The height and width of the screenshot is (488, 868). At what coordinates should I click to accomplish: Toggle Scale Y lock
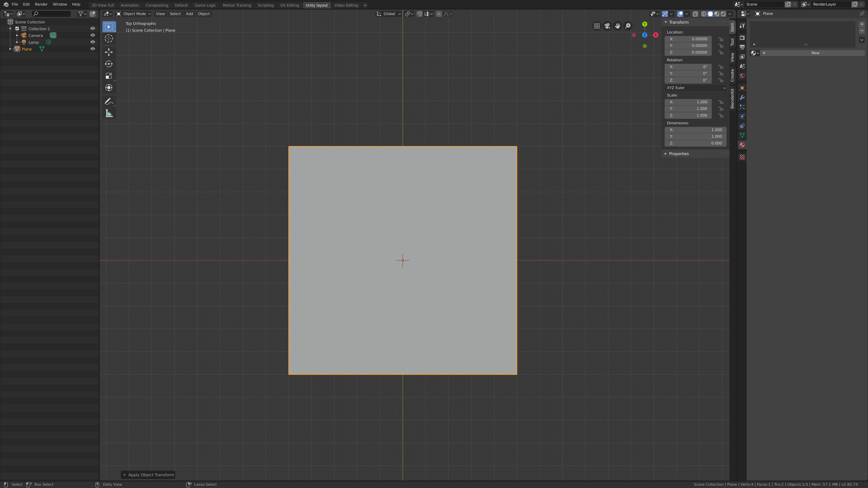pos(721,109)
